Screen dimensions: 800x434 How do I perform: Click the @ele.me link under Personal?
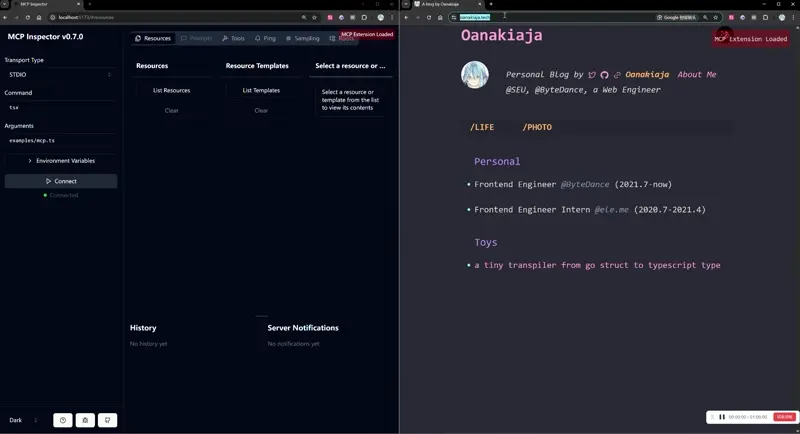(x=611, y=210)
